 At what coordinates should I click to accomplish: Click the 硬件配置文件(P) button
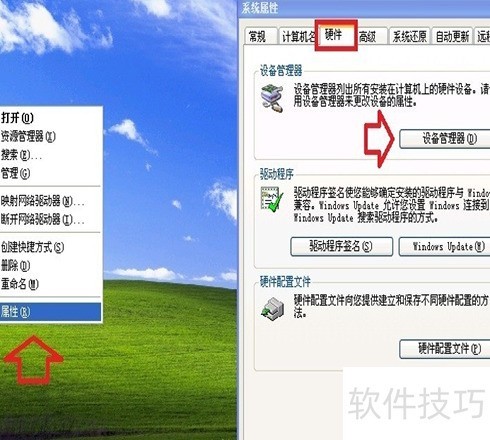[445, 349]
